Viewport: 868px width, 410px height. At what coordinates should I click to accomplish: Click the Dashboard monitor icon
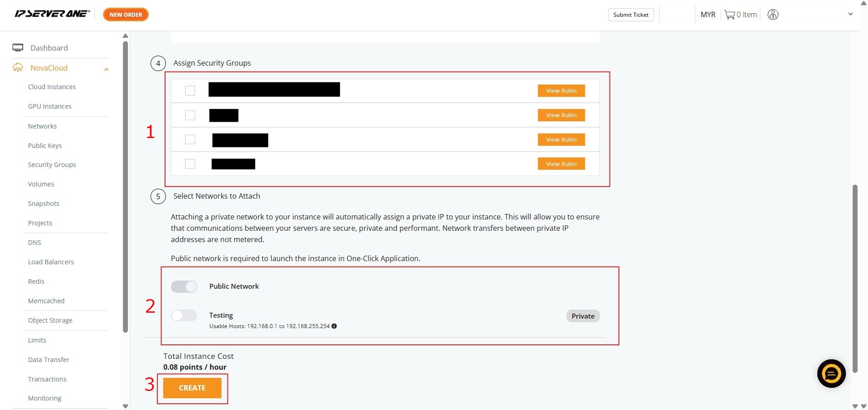click(18, 48)
